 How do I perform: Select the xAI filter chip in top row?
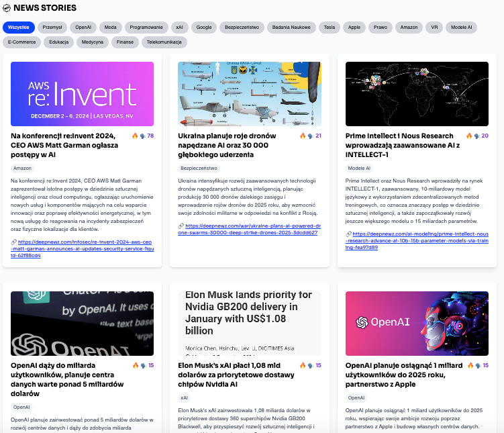tap(179, 28)
